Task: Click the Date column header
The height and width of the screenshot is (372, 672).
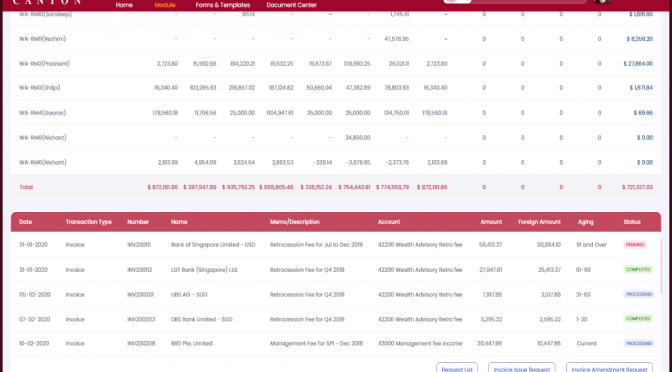Action: tap(25, 222)
